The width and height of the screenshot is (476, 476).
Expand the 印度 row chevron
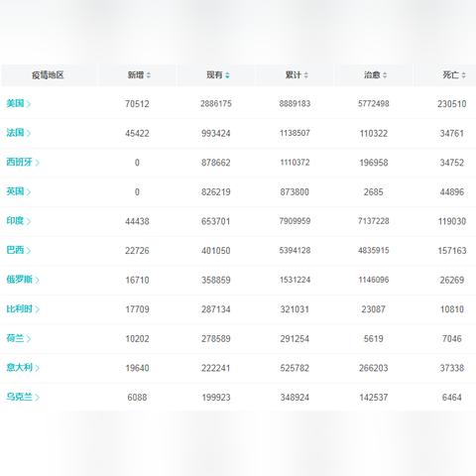[x=29, y=221]
